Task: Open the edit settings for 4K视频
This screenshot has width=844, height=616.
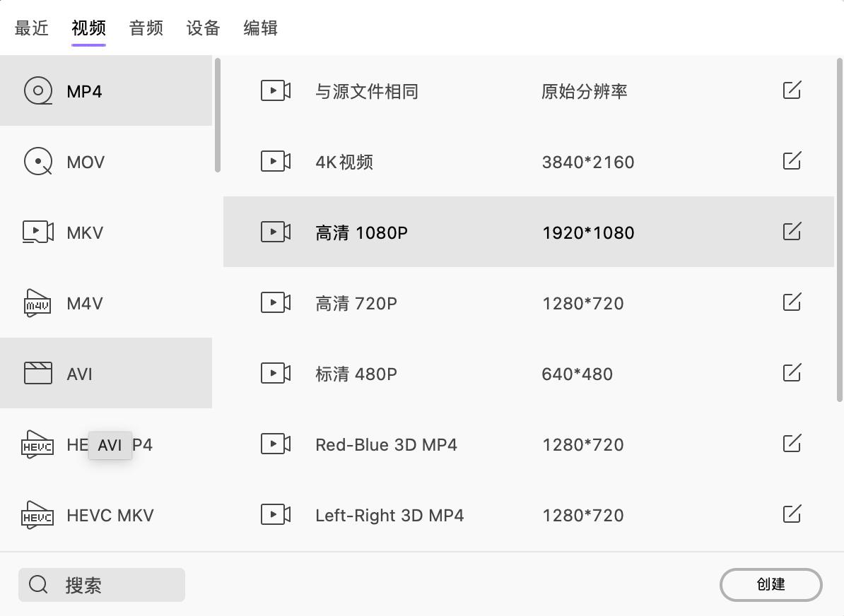Action: coord(792,160)
